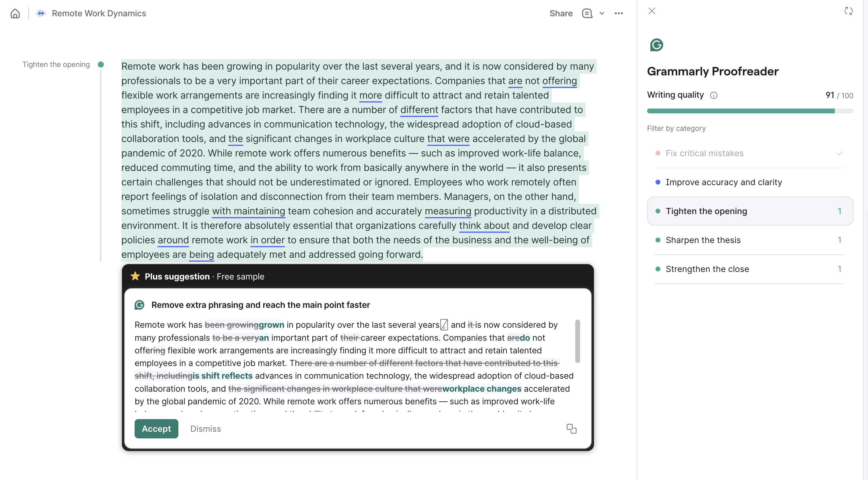Open the more options ellipsis menu
This screenshot has width=868, height=480.
619,14
